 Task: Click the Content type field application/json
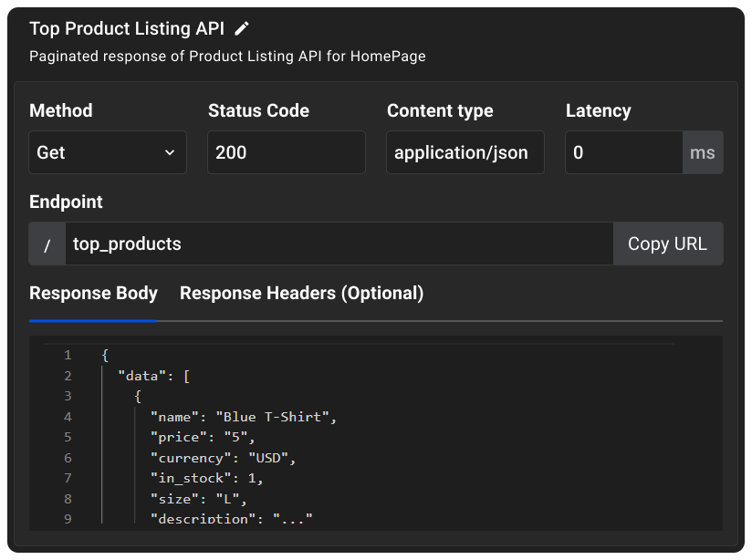[465, 152]
